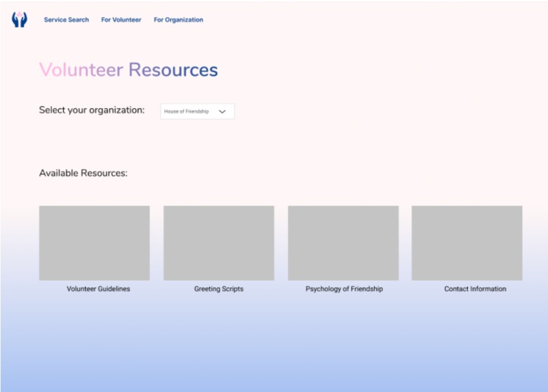
Task: Open the Greeting Scripts thumbnail
Action: point(219,243)
